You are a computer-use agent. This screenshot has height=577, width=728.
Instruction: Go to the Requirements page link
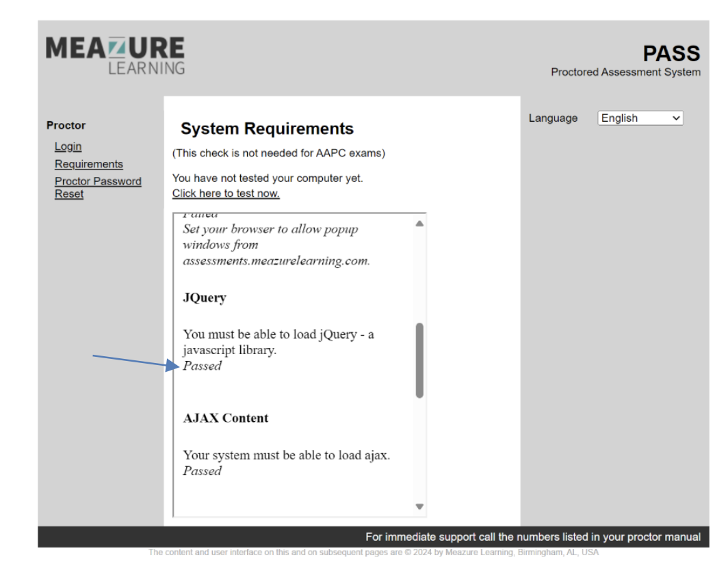(89, 164)
